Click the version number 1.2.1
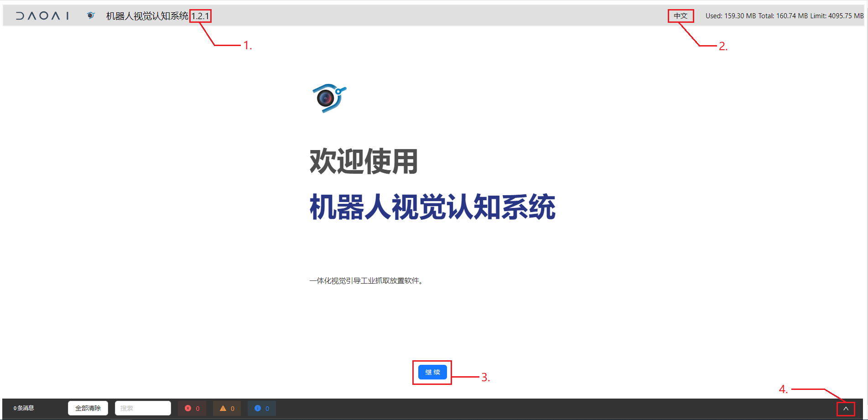 pos(200,16)
